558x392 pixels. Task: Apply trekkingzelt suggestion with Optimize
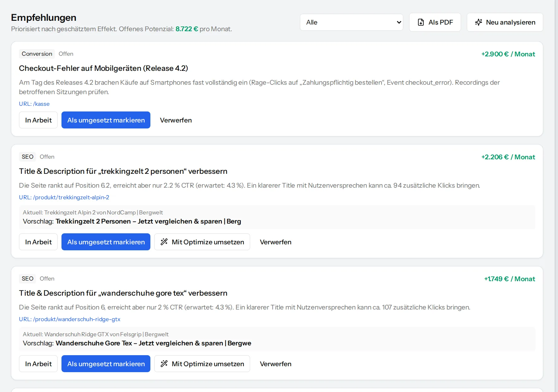tap(202, 242)
